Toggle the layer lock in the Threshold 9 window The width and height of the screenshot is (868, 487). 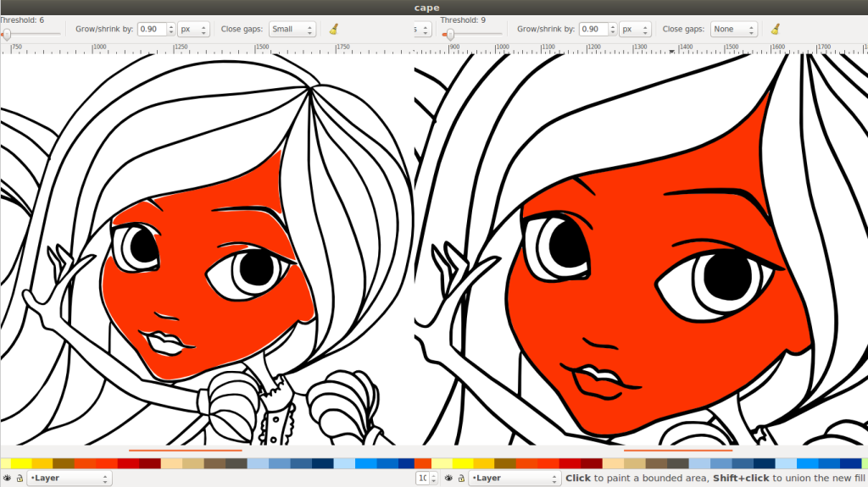pyautogui.click(x=460, y=479)
